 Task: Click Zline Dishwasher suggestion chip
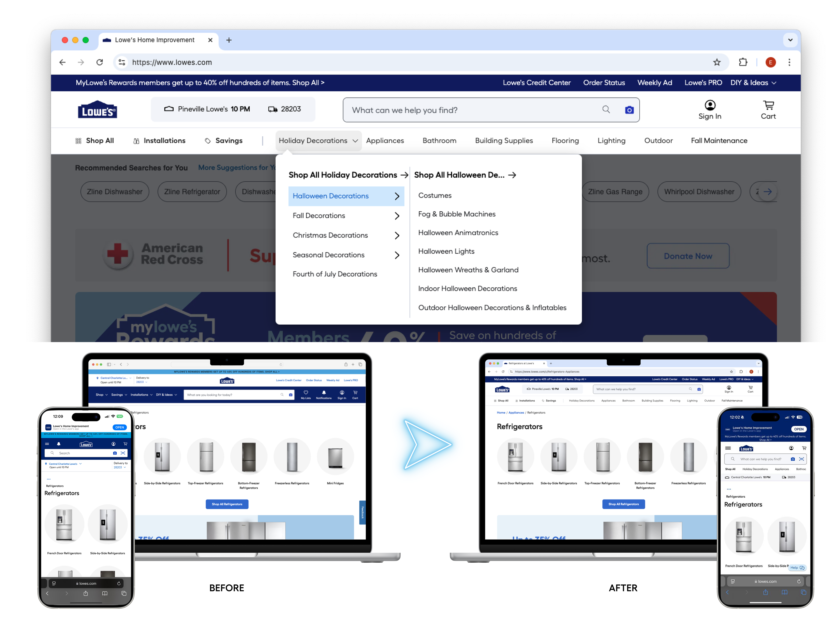click(x=114, y=192)
